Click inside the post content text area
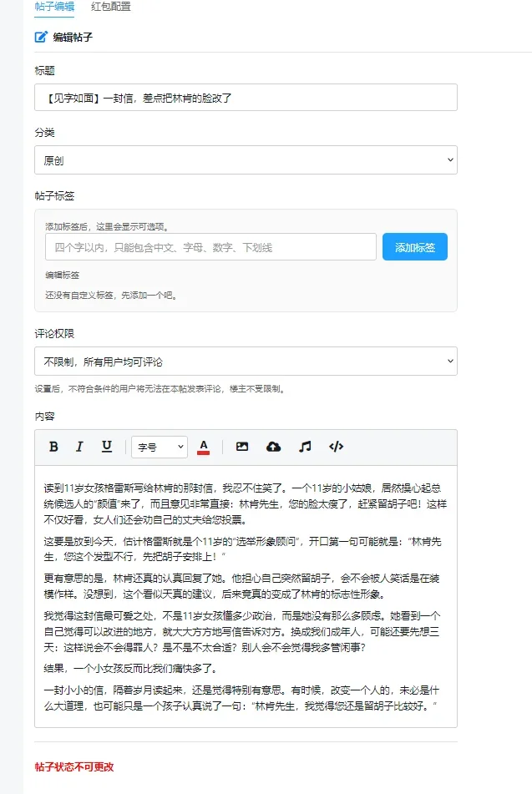Viewport: 532px width, 794px height. click(246, 596)
